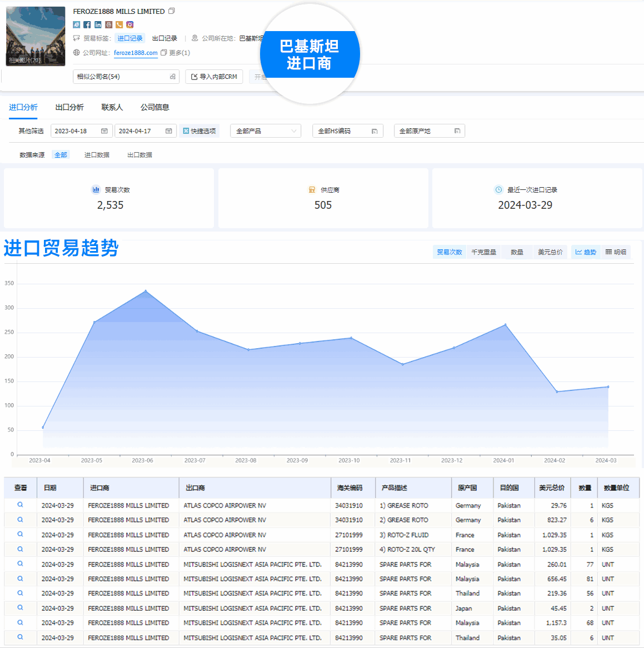Switch chart view to 明细 detail mode
This screenshot has width=644, height=648.
coord(616,252)
